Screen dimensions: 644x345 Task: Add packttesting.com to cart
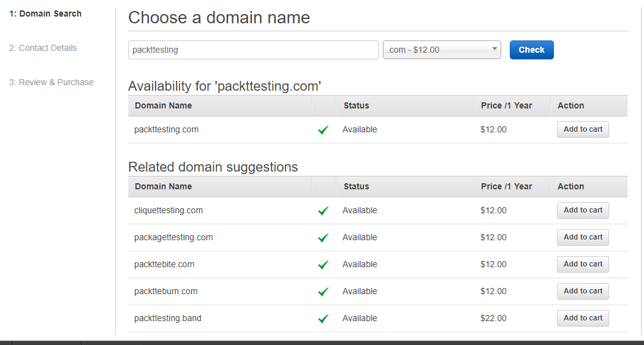click(x=583, y=129)
